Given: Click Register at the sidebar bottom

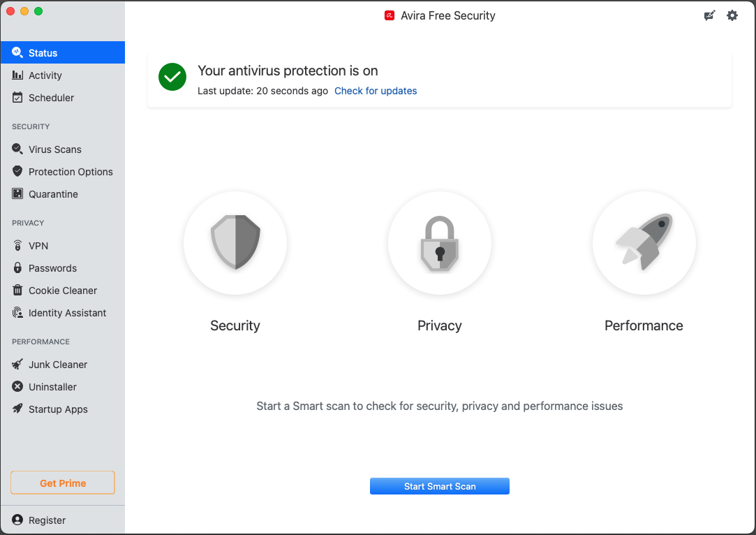Looking at the screenshot, I should (x=47, y=520).
